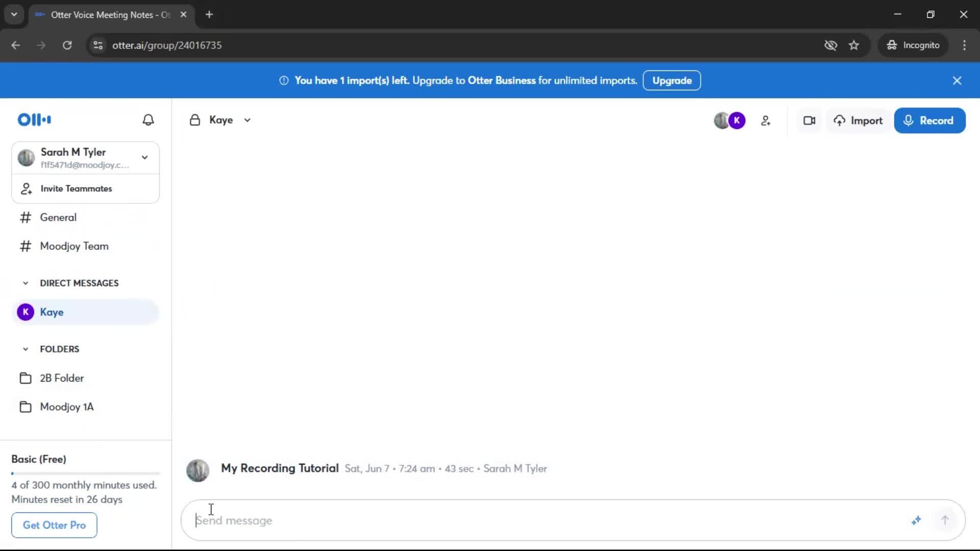Image resolution: width=980 pixels, height=551 pixels.
Task: Click the Otter logo in sidebar
Action: click(x=34, y=120)
